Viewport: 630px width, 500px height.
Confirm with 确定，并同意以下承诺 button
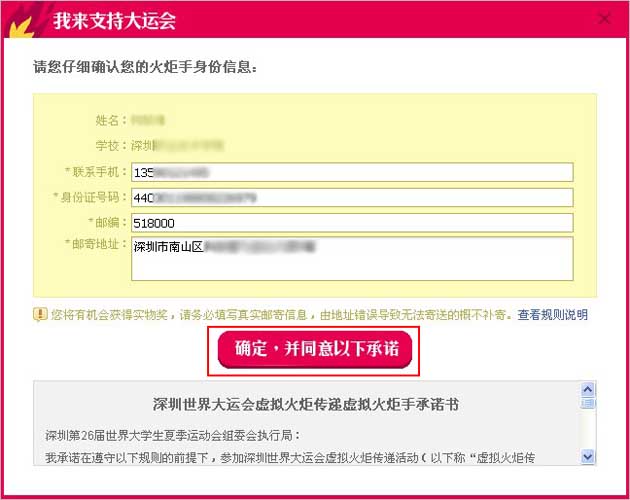pos(315,349)
